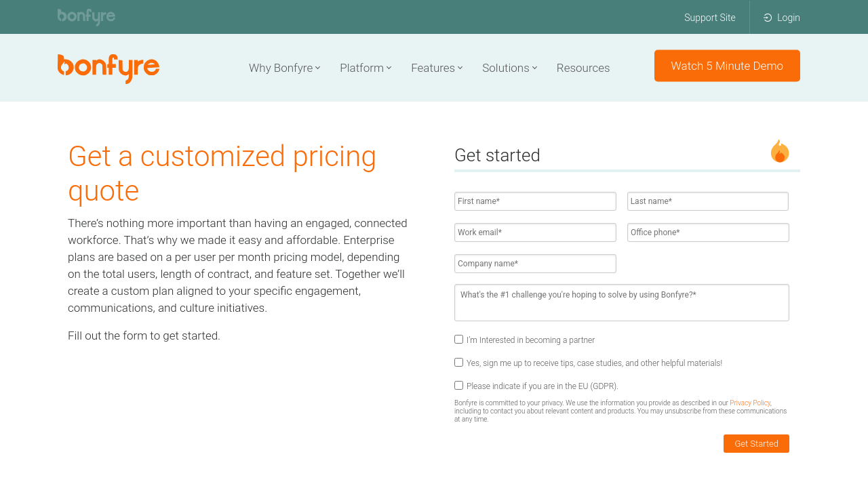Click the small Bonfyre logo in top bar
Viewport: 868px width, 488px height.
pos(86,17)
